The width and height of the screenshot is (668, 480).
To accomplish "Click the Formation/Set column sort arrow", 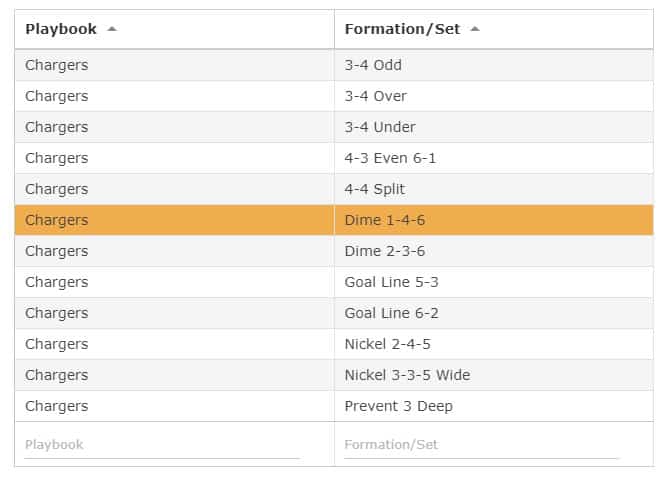I will click(475, 29).
